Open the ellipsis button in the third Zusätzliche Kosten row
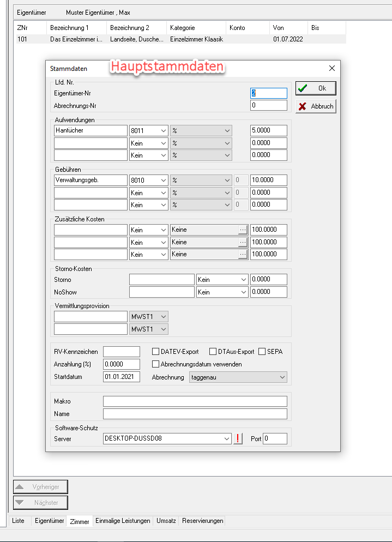392x542 pixels. [x=243, y=255]
